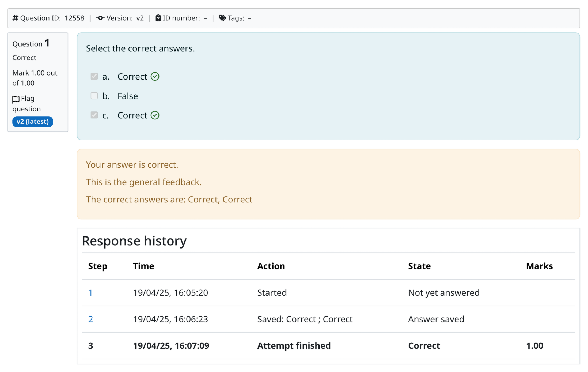
Task: Click 'Answer saved' state cell
Action: pyautogui.click(x=436, y=319)
